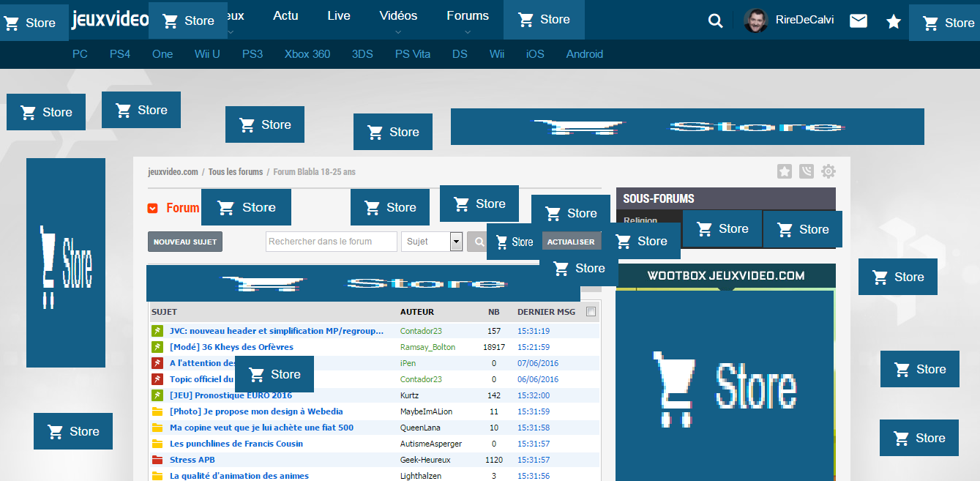Click the NOUVEAU SUJET button

pos(185,242)
